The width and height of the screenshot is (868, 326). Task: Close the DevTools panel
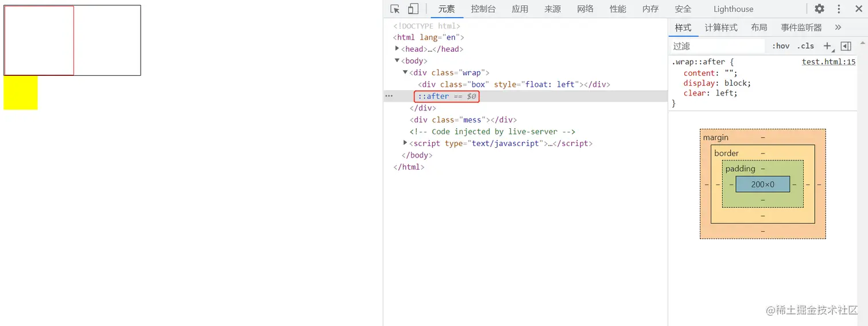click(x=858, y=9)
